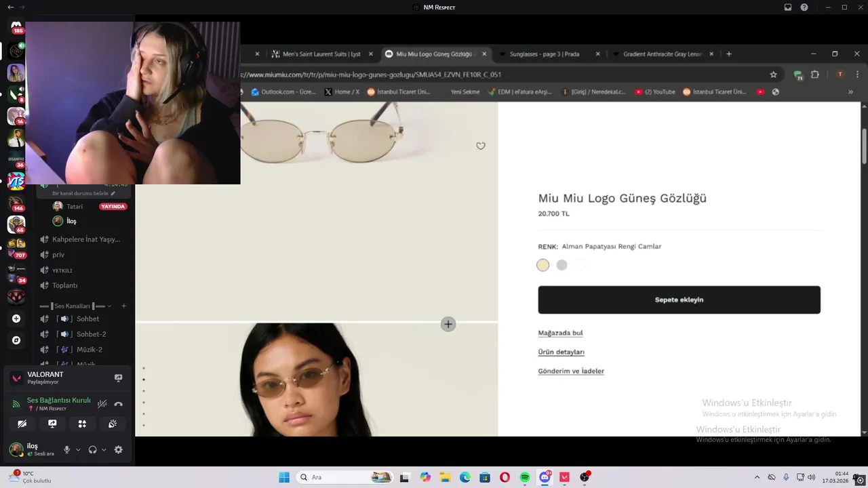Screen dimensions: 868x488
Task: Turn on camera in Discord voice panel
Action: pyautogui.click(x=22, y=424)
